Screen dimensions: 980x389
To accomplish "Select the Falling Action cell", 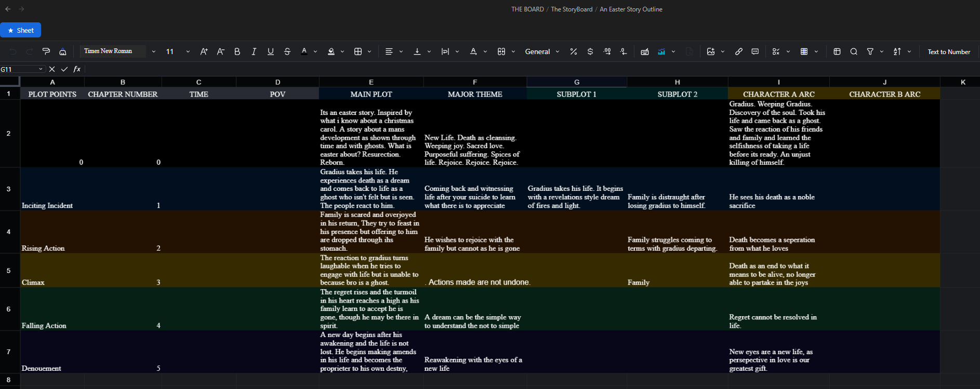I will pos(52,309).
